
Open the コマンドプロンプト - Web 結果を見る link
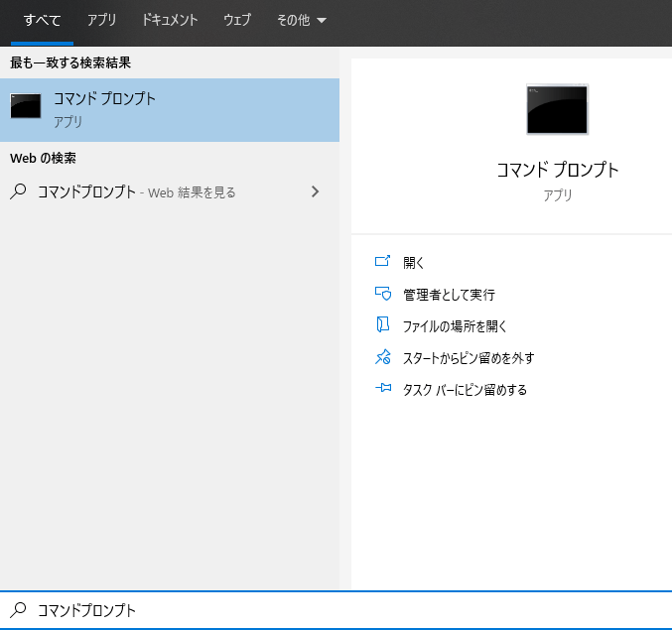(137, 191)
